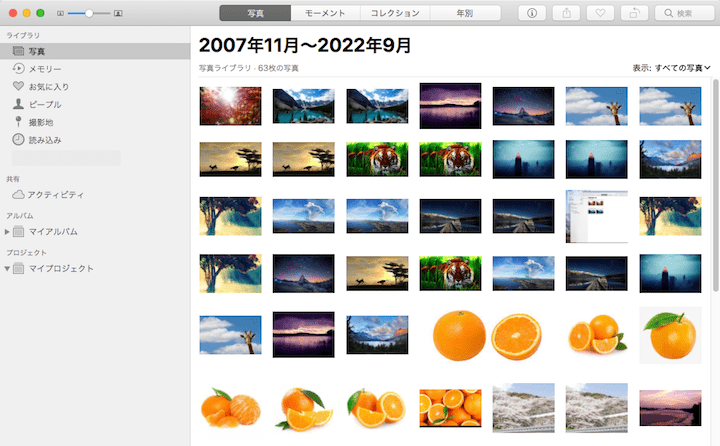Image resolution: width=720 pixels, height=446 pixels.
Task: Select ピープル in the sidebar
Action: coord(44,104)
